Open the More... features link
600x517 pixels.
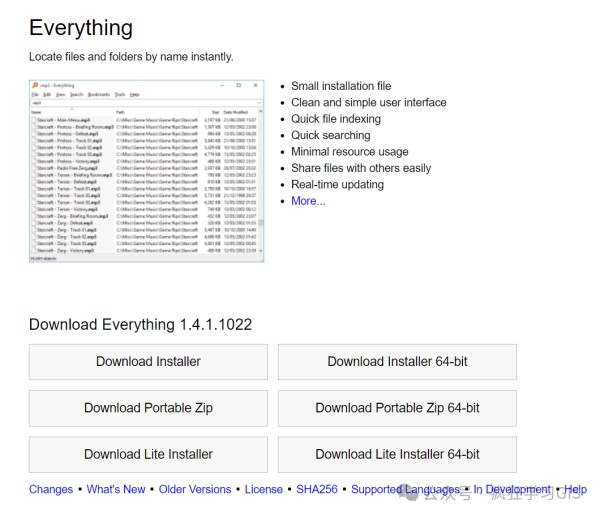pyautogui.click(x=308, y=201)
